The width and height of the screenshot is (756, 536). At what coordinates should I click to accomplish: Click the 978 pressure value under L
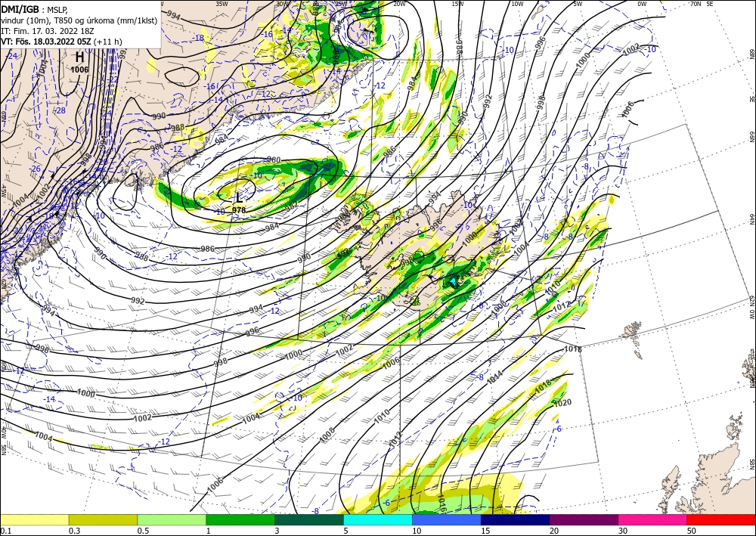click(239, 209)
